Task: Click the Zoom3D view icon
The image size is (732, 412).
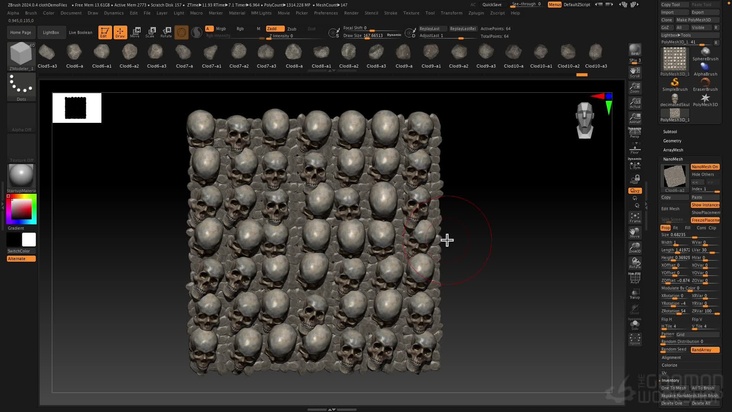Action: [x=635, y=248]
